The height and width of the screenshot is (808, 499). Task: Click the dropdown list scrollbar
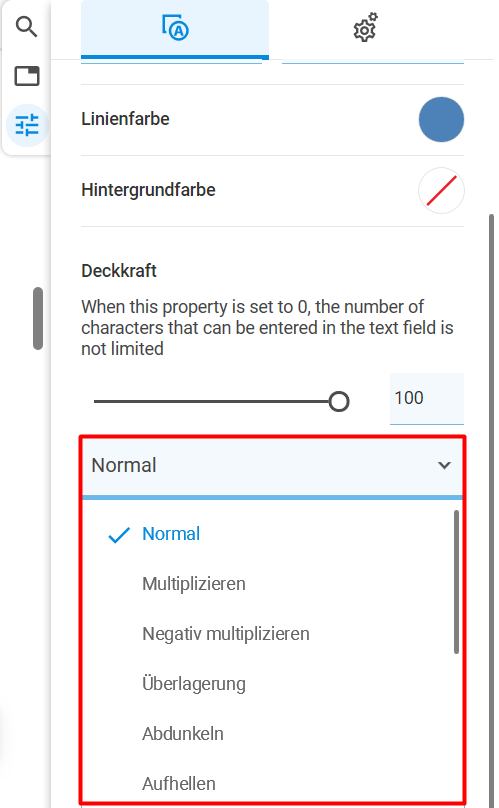coord(456,582)
